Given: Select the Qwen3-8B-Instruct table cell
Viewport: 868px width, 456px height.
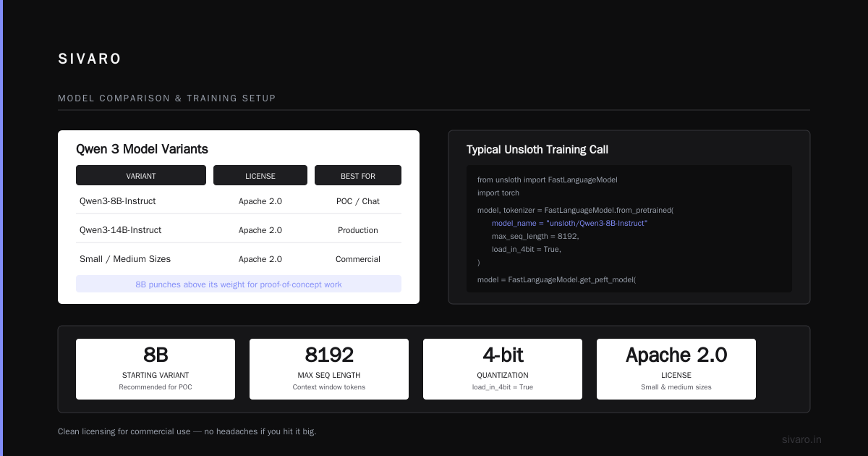Looking at the screenshot, I should pyautogui.click(x=118, y=201).
